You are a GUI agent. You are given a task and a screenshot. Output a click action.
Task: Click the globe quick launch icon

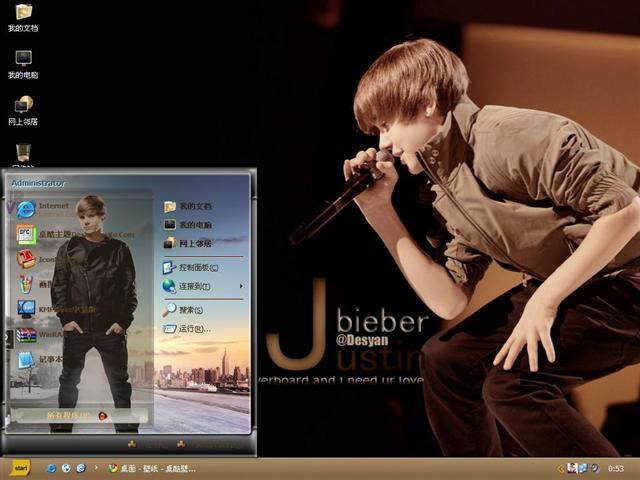[x=66, y=468]
